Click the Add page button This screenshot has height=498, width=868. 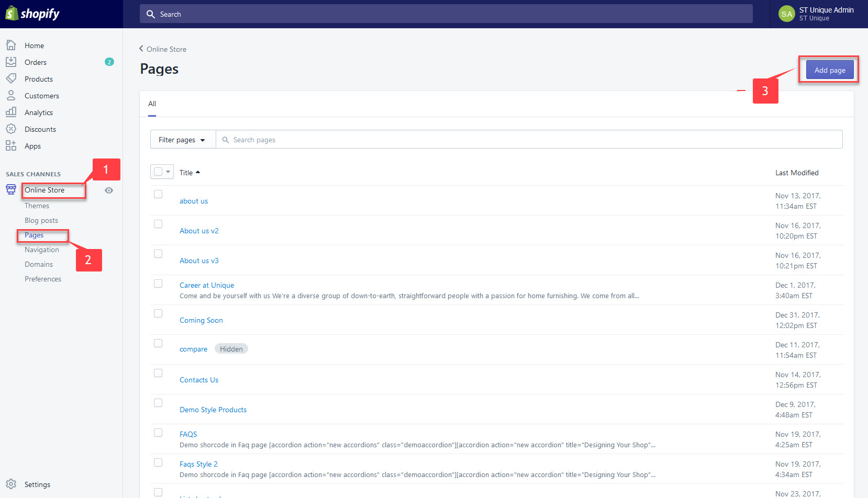point(830,70)
